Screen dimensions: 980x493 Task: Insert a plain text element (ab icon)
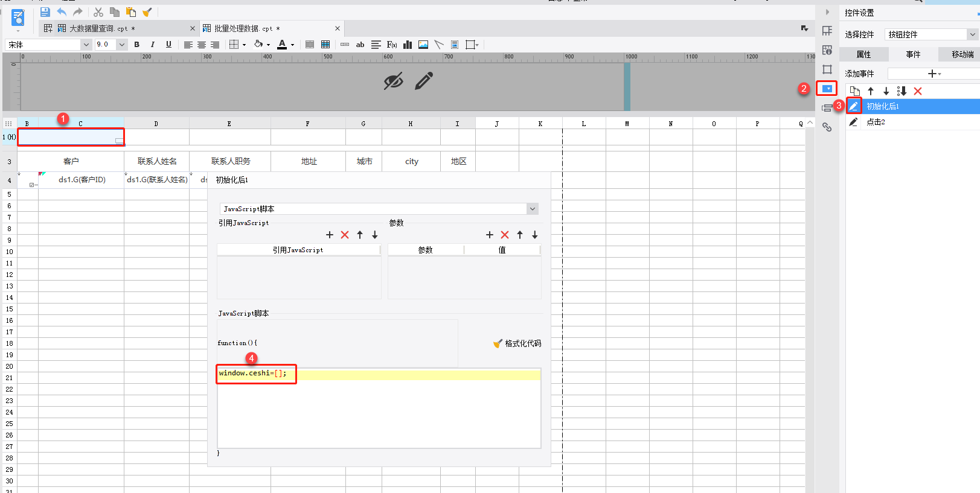[x=360, y=45]
